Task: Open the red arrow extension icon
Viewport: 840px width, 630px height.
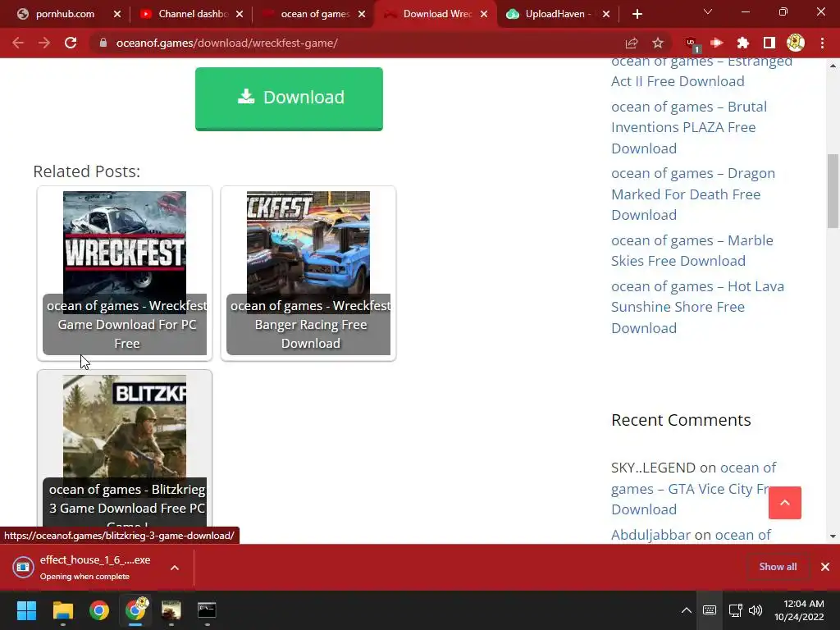Action: click(717, 43)
